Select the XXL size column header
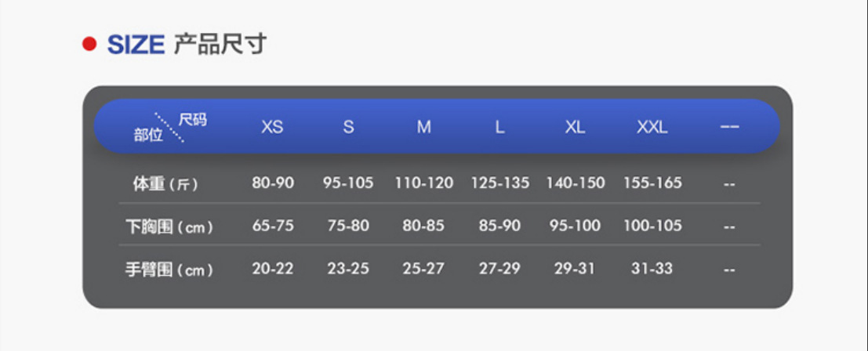The height and width of the screenshot is (351, 868). click(652, 127)
